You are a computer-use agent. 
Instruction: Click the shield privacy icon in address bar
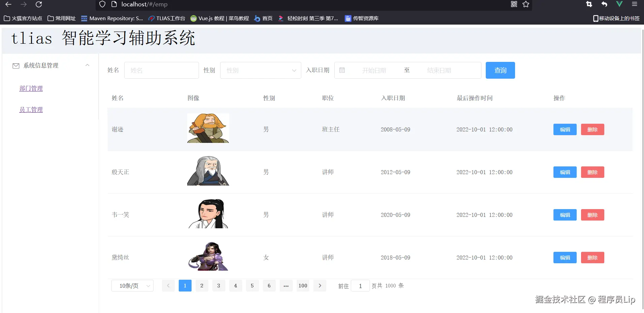pyautogui.click(x=102, y=4)
